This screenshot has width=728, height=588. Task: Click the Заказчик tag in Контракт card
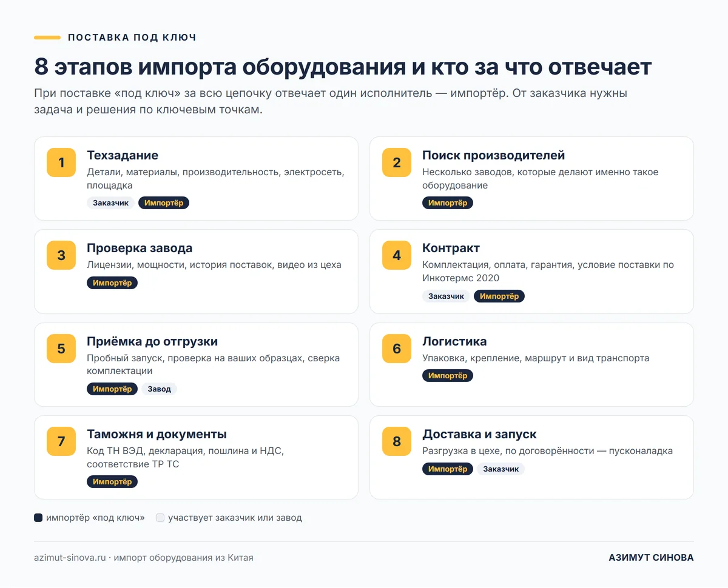click(446, 296)
